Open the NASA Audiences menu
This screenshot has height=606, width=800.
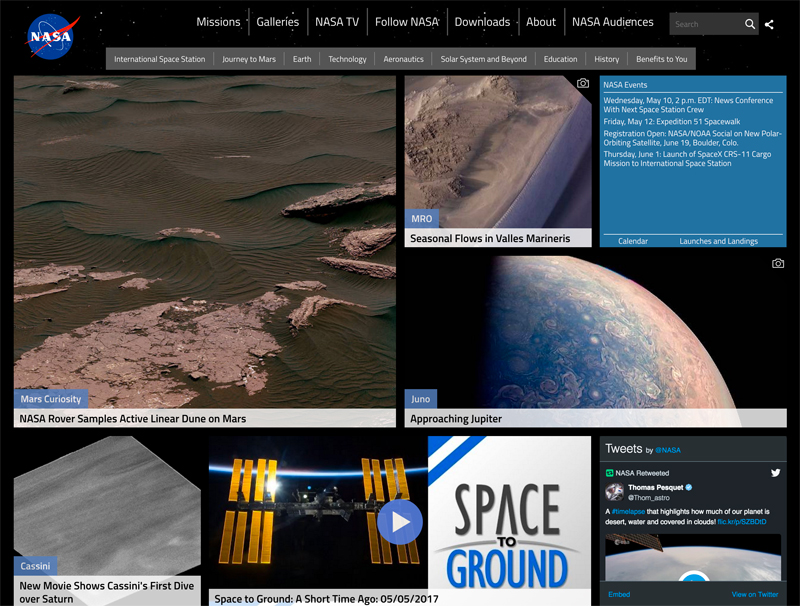pyautogui.click(x=612, y=22)
